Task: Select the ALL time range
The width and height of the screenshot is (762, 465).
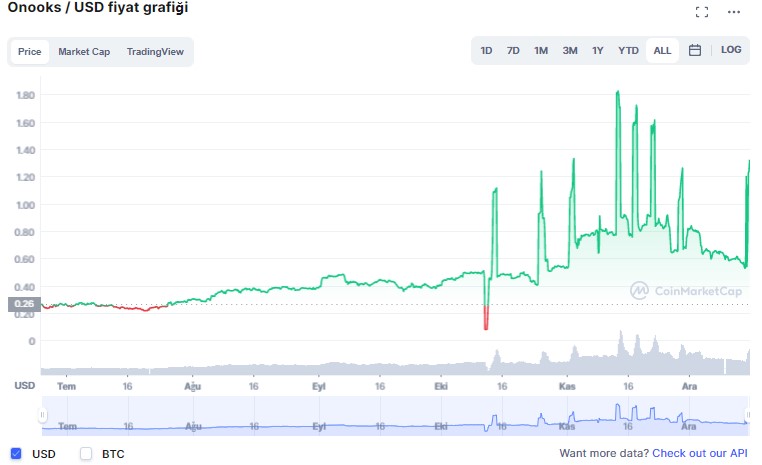Action: (662, 51)
